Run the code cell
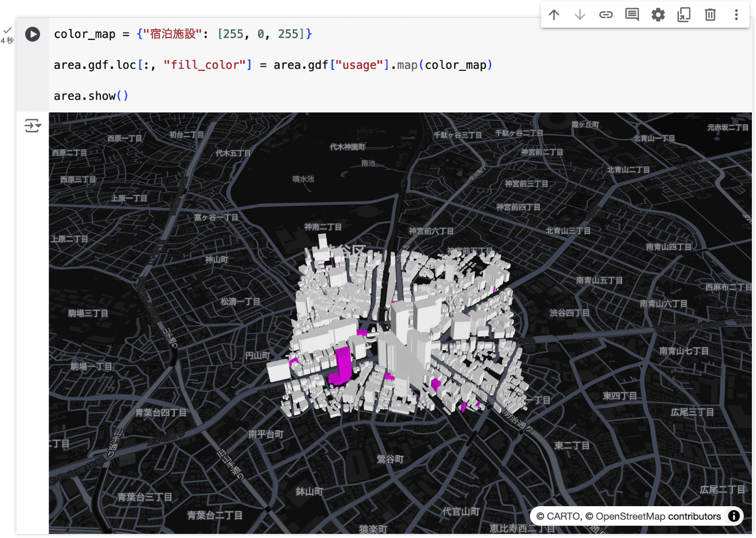This screenshot has height=538, width=756. point(32,34)
